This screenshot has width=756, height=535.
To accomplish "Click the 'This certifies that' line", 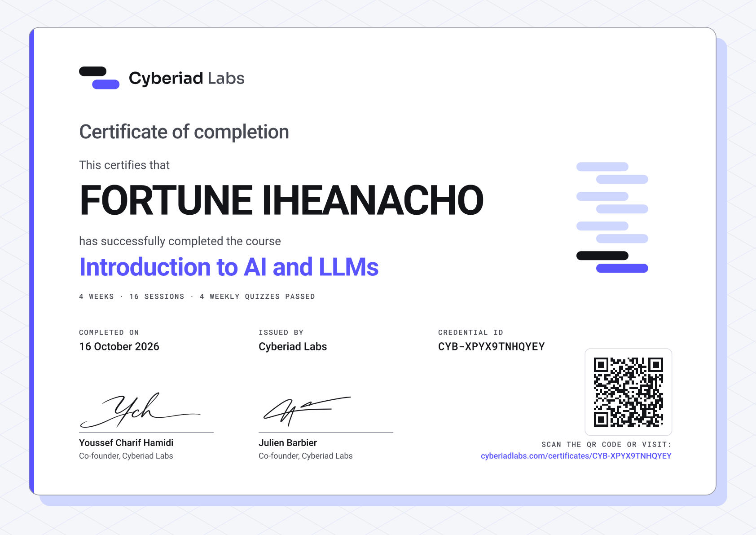I will pos(124,165).
